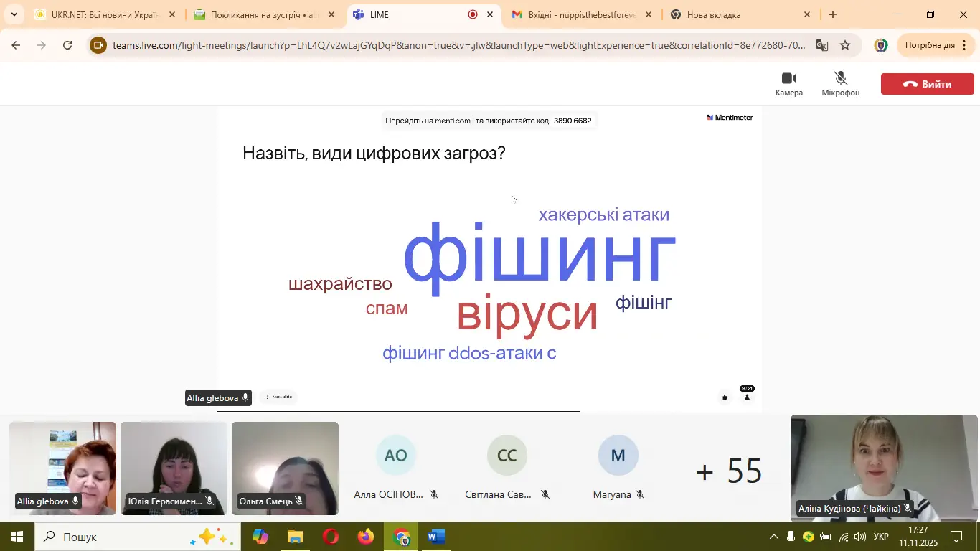Click the Потрібна дія button
The width and height of the screenshot is (980, 551).
click(x=930, y=45)
